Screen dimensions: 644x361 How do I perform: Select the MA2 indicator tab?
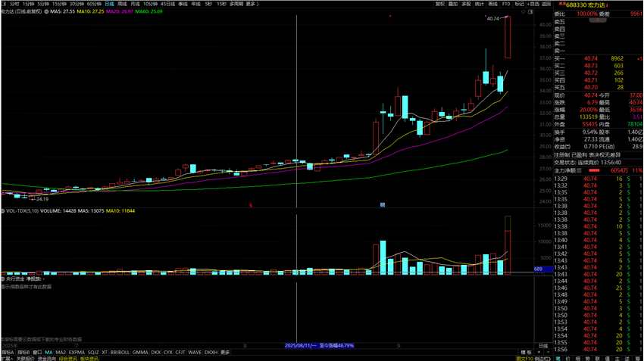pyautogui.click(x=61, y=353)
